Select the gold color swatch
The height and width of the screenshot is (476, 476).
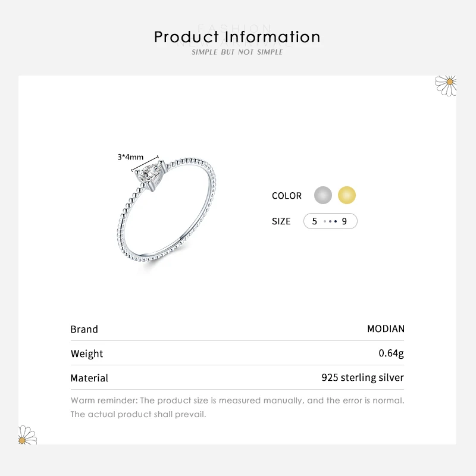[x=346, y=195]
